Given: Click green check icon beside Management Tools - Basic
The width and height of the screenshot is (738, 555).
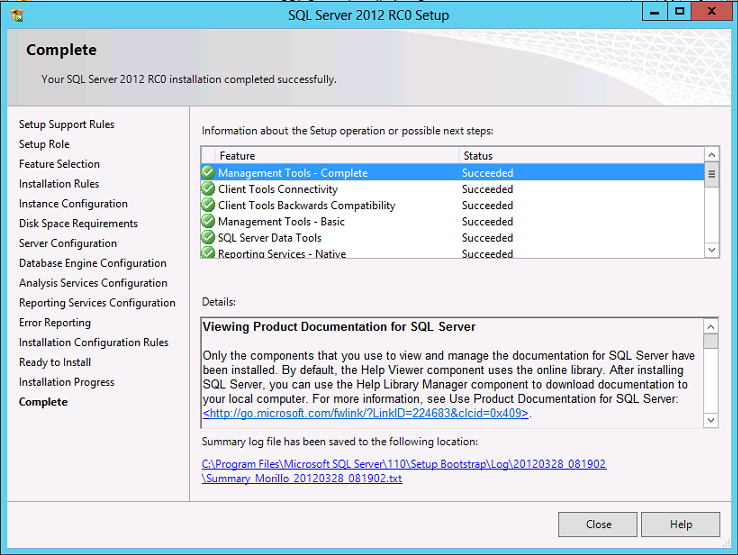Looking at the screenshot, I should [x=208, y=221].
